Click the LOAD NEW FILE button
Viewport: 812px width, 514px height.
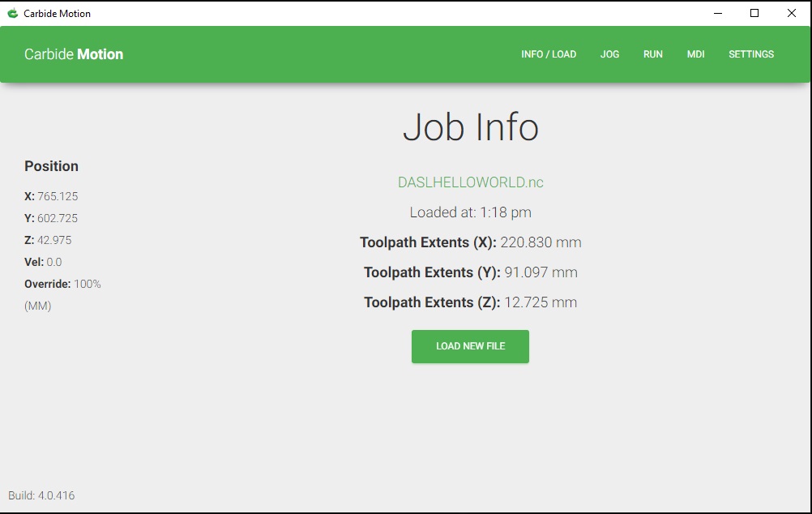pos(470,346)
